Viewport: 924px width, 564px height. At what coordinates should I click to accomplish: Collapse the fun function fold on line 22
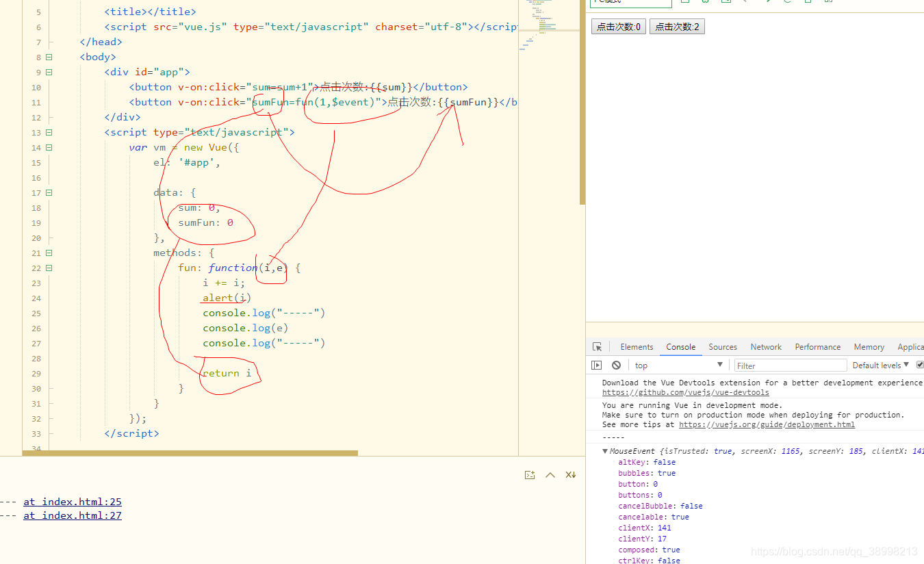point(49,268)
